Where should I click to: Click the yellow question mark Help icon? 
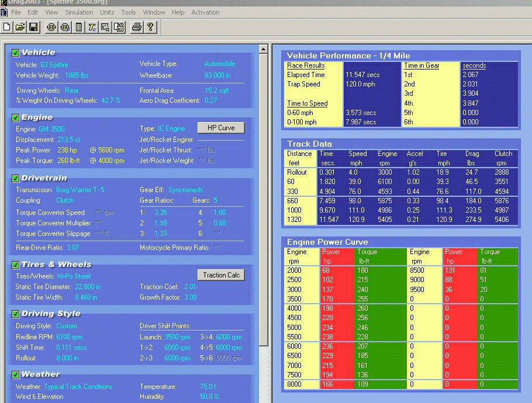(150, 27)
